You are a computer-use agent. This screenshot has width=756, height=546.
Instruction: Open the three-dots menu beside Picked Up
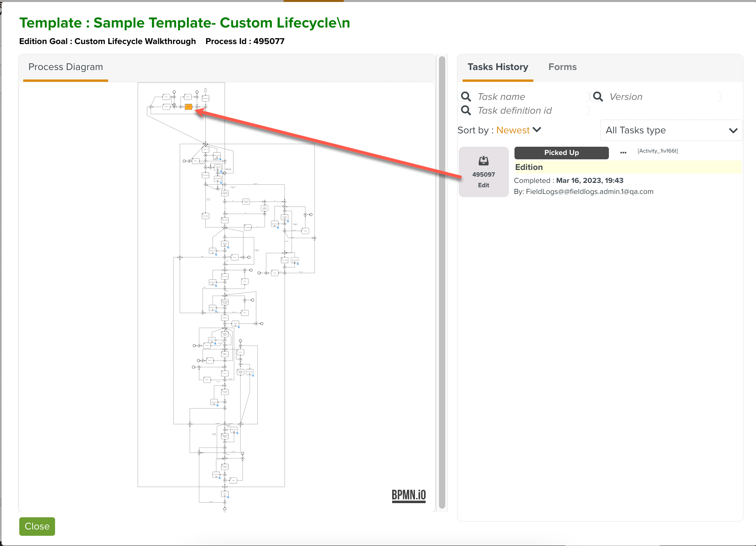coord(623,153)
